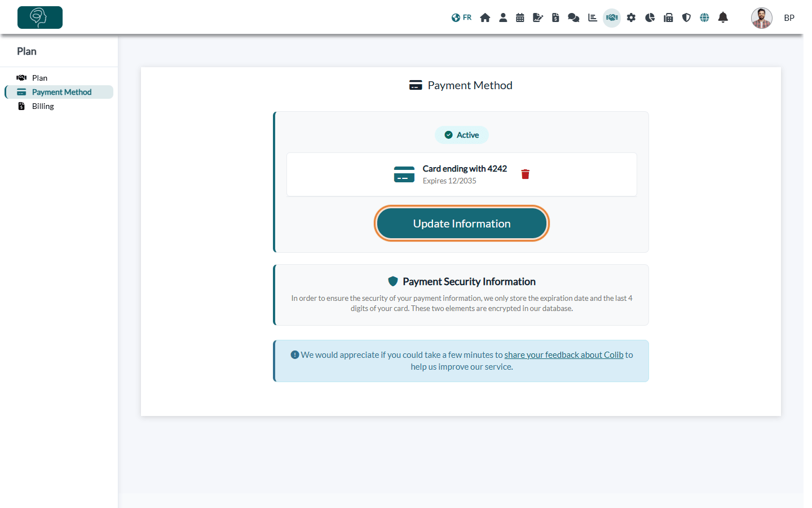Open the user profile person icon

503,17
